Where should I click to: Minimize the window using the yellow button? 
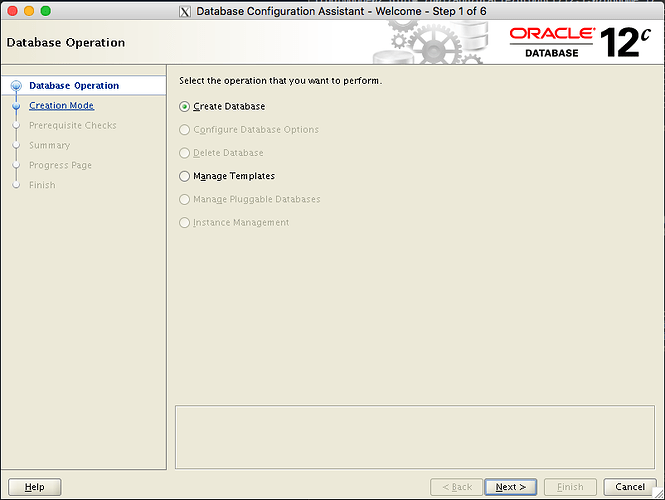(x=28, y=10)
